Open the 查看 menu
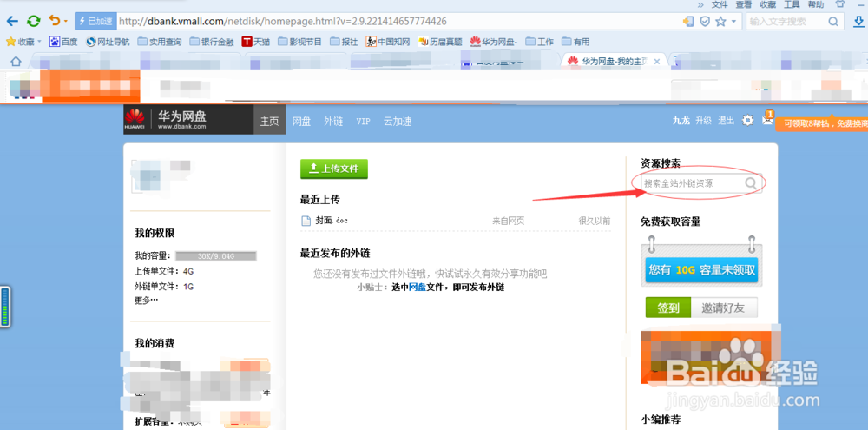868x430 pixels. [744, 4]
